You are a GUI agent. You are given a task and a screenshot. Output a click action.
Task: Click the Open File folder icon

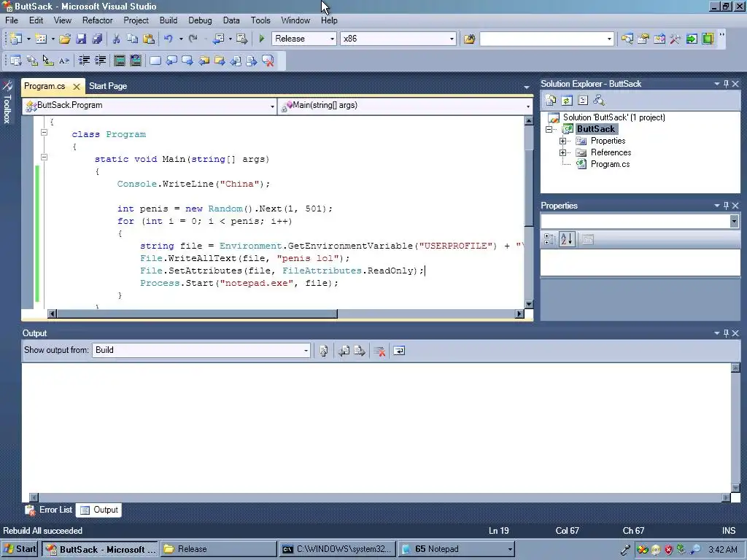(65, 39)
